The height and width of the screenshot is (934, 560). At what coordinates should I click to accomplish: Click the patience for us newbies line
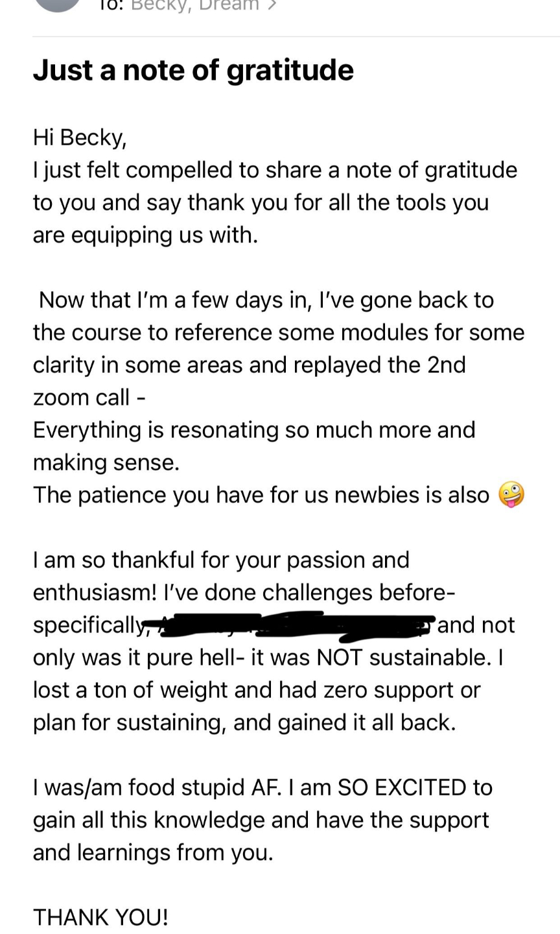pos(261,495)
